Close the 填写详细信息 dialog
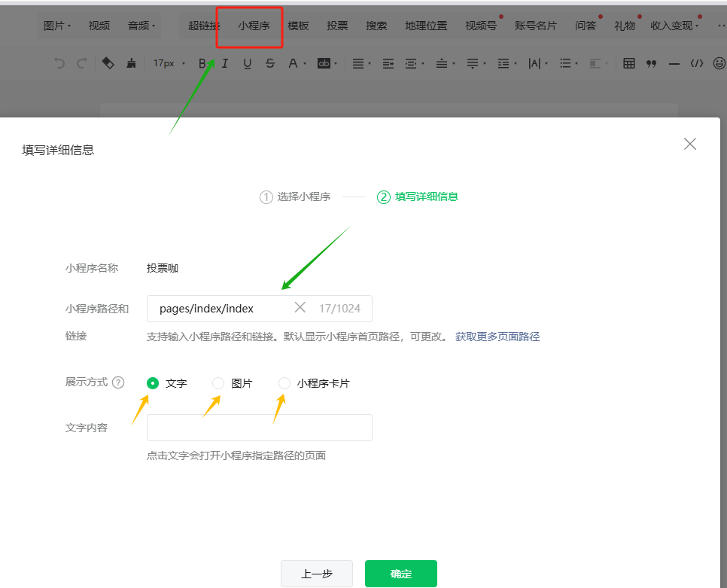The height and width of the screenshot is (588, 727). pyautogui.click(x=690, y=144)
